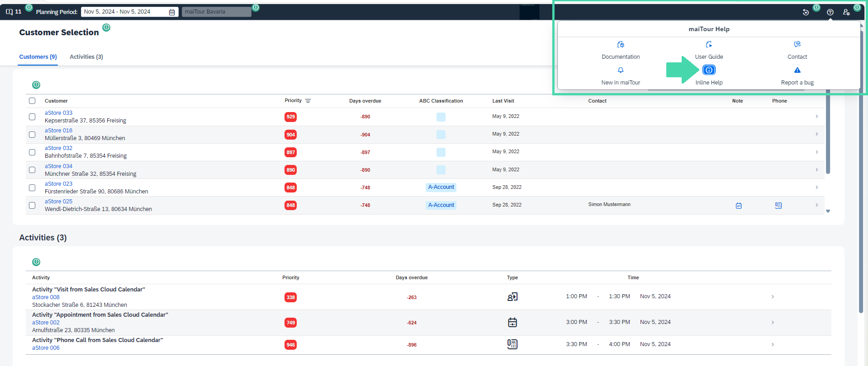Image resolution: width=868 pixels, height=366 pixels.
Task: Expand the aStore 025 row chevron
Action: click(816, 205)
